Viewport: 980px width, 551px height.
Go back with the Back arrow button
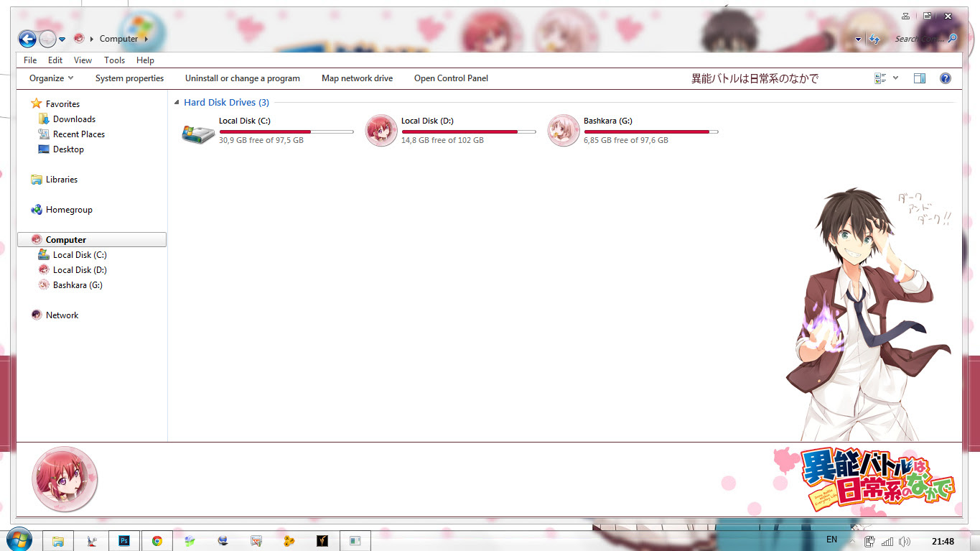[x=27, y=39]
